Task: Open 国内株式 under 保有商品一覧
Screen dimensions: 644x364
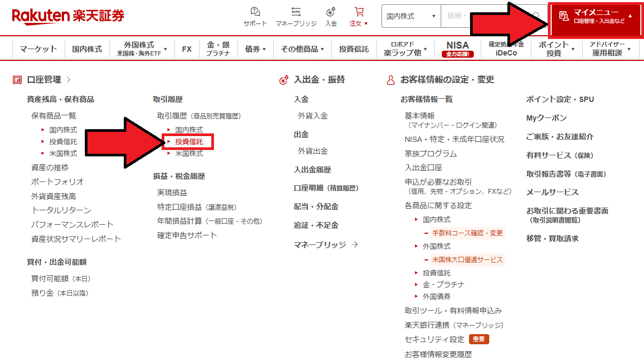Action: 63,130
